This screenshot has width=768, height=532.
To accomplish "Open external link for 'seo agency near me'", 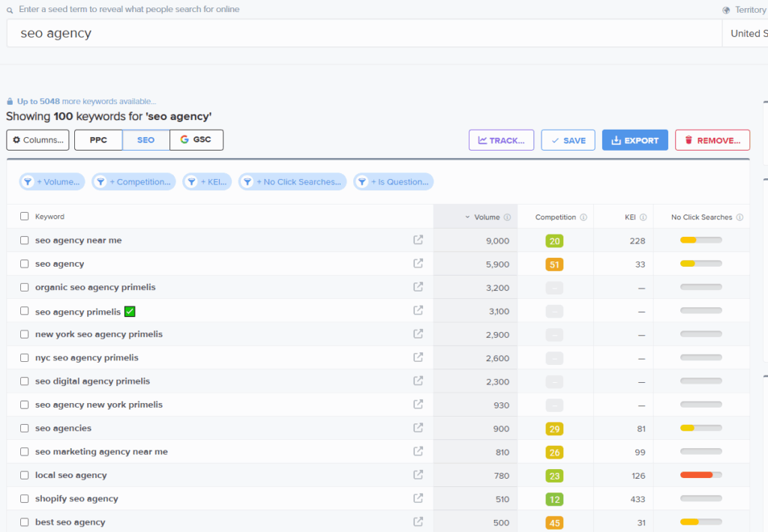I will (418, 240).
